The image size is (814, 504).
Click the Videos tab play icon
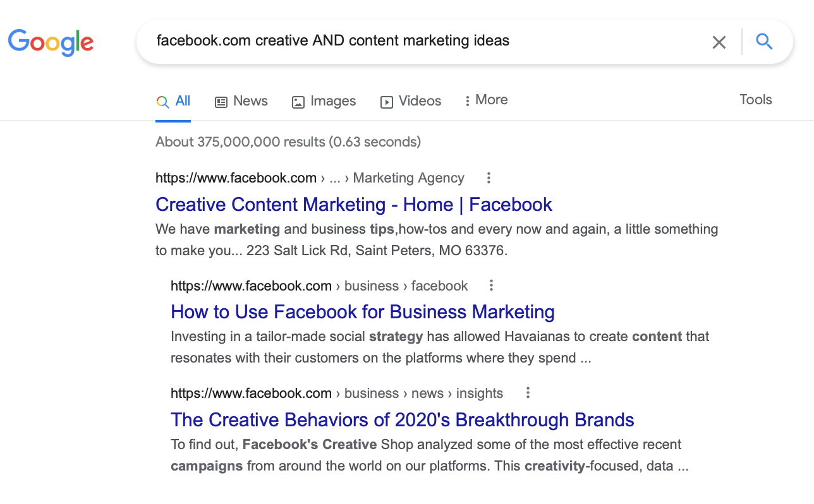[x=386, y=102]
